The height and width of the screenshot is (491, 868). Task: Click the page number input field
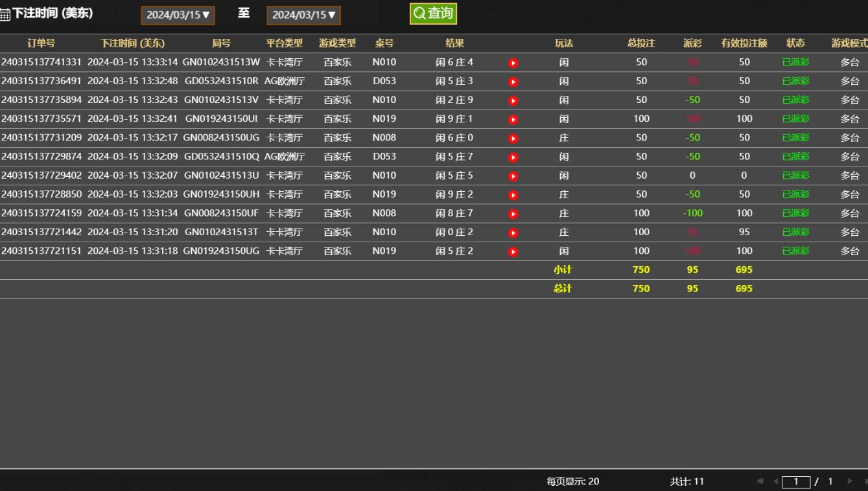[x=796, y=481]
